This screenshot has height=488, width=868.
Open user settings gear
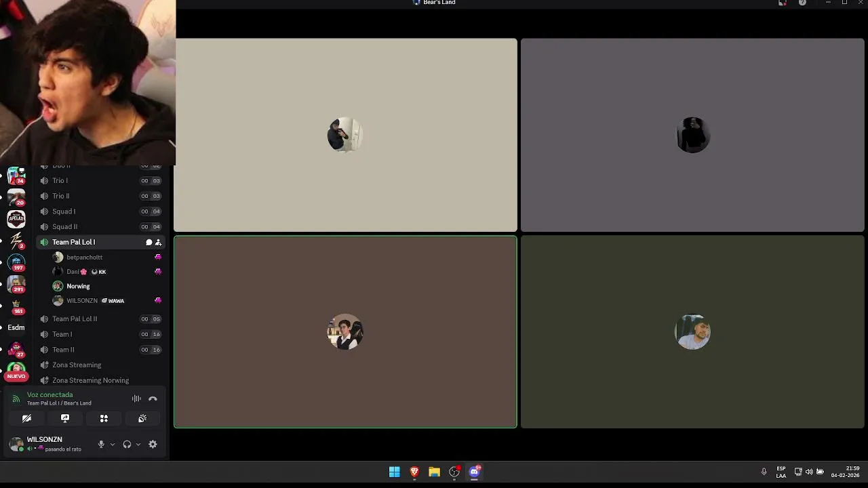[x=153, y=444]
